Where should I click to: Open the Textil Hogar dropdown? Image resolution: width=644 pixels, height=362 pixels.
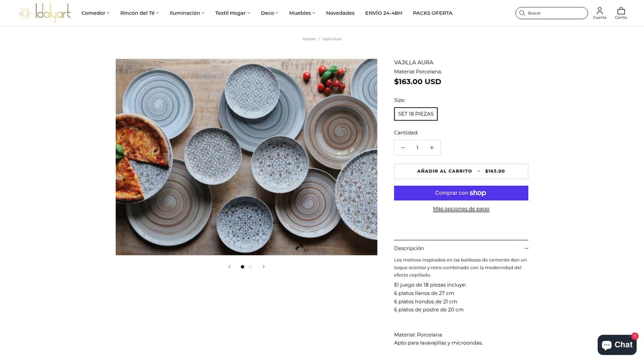(232, 12)
